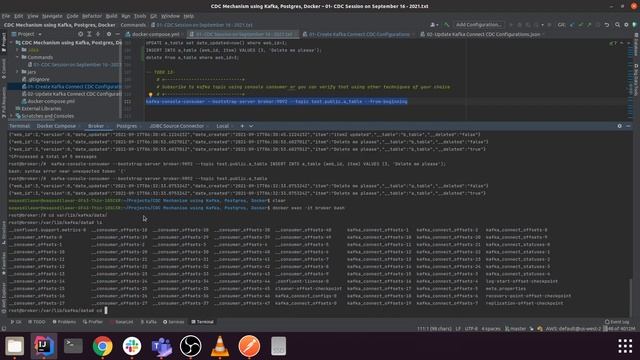Switch to Postgres terminal tab
This screenshot has height=360, width=640.
point(127,126)
